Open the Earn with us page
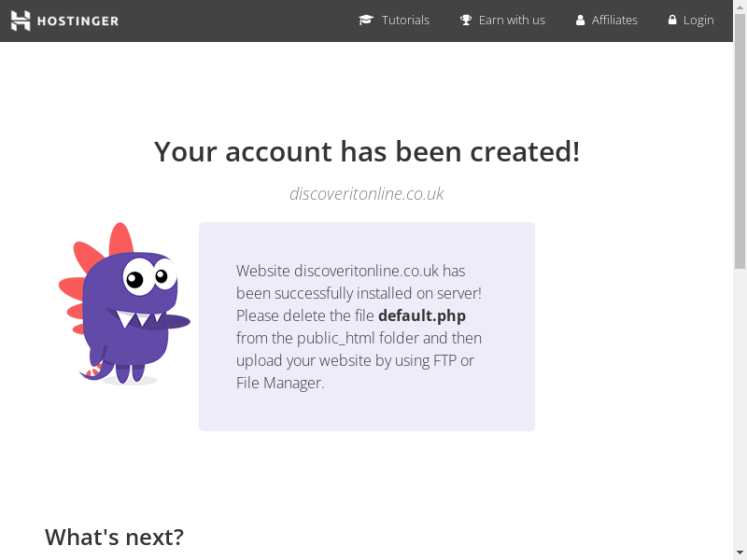This screenshot has height=560, width=747. (511, 20)
